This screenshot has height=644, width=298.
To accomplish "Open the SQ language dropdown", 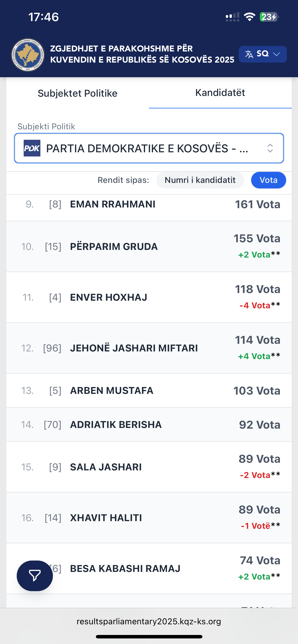I will click(263, 54).
